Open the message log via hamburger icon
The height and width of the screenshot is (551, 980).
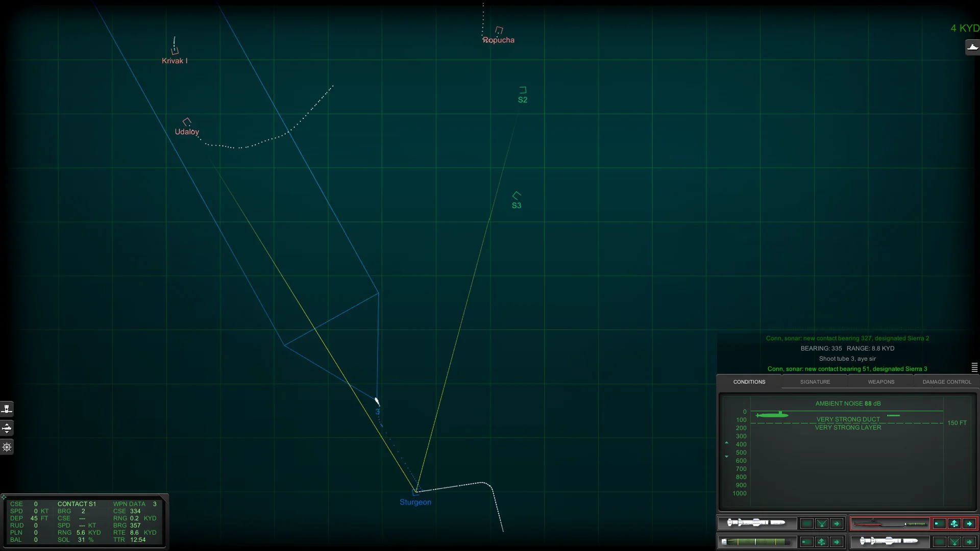pos(974,367)
